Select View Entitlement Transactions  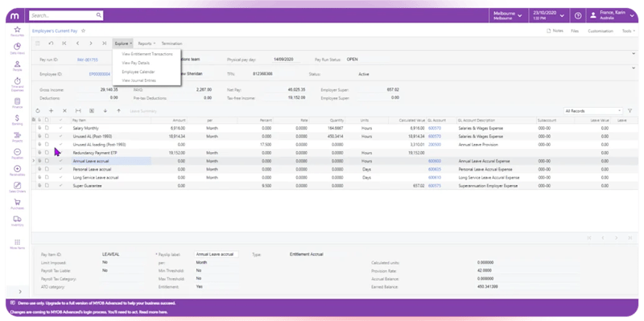147,54
